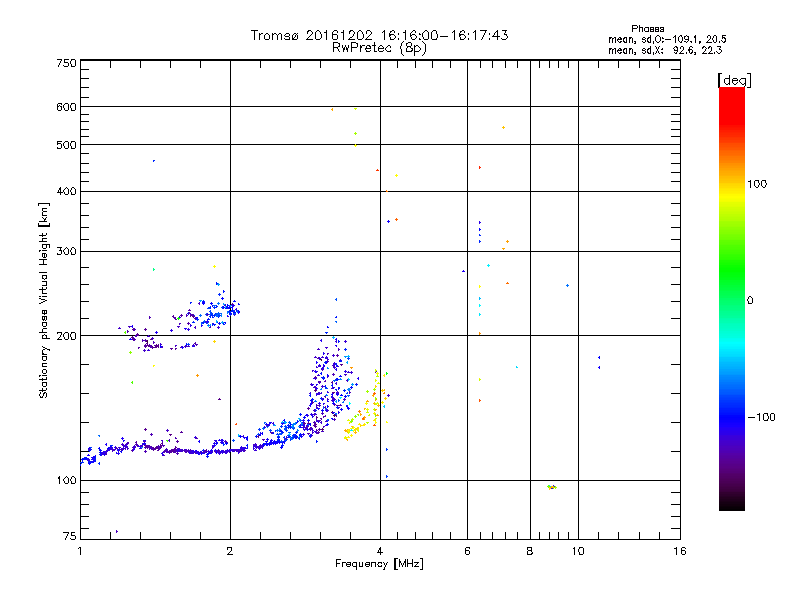The height and width of the screenshot is (600, 800).
Task: Click the x-axis '2' tick label
Action: (230, 551)
